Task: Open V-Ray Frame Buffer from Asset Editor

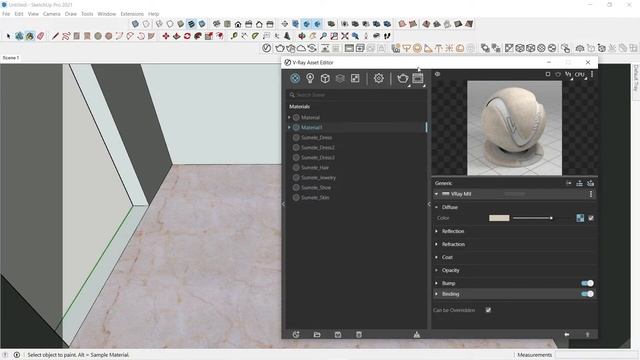Action: coord(418,78)
